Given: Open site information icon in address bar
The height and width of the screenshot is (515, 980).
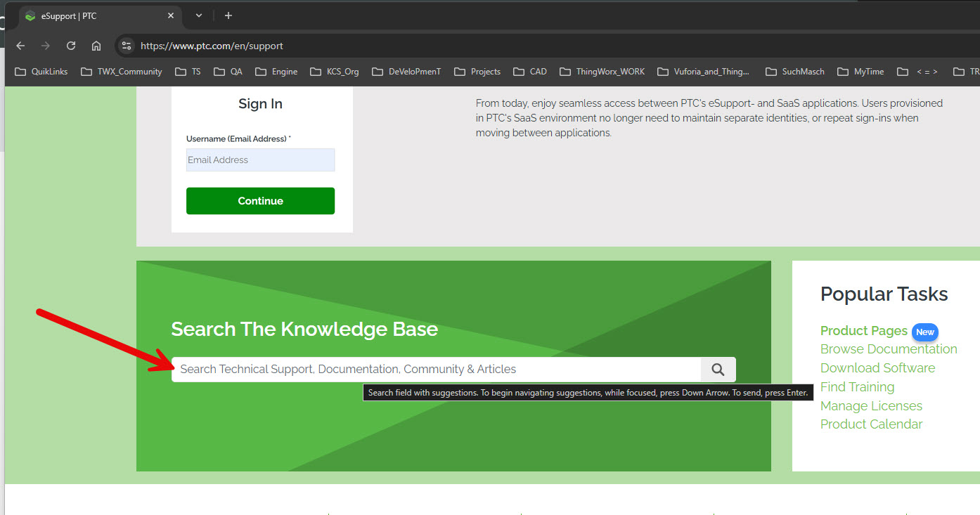Looking at the screenshot, I should [x=126, y=46].
